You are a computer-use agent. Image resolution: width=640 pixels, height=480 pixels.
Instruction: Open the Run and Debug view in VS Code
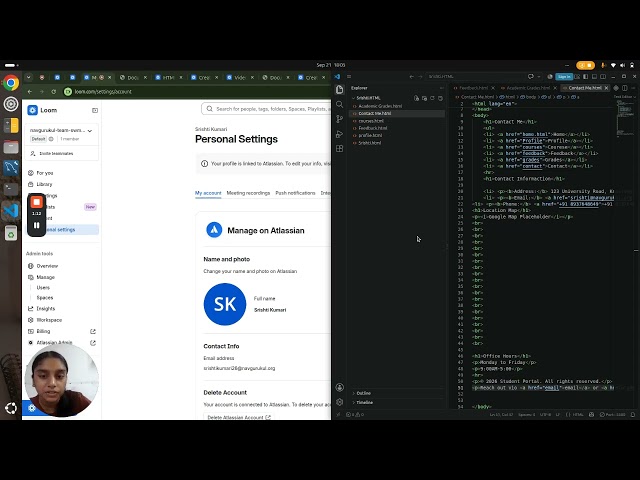coord(340,134)
